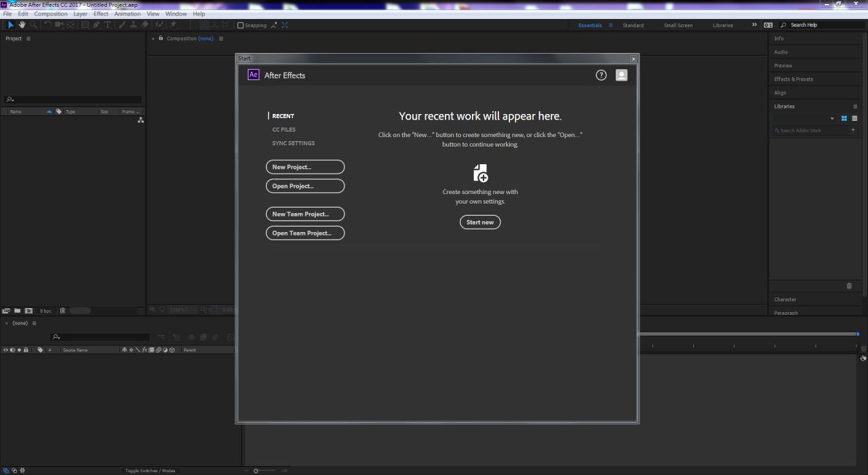Open the Adobe Stock search filter dropdown

853,130
